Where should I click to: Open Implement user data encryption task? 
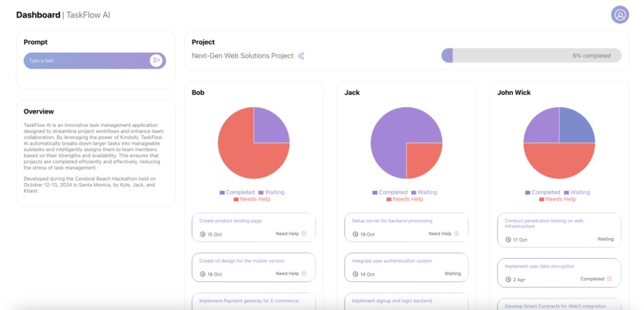pyautogui.click(x=559, y=272)
